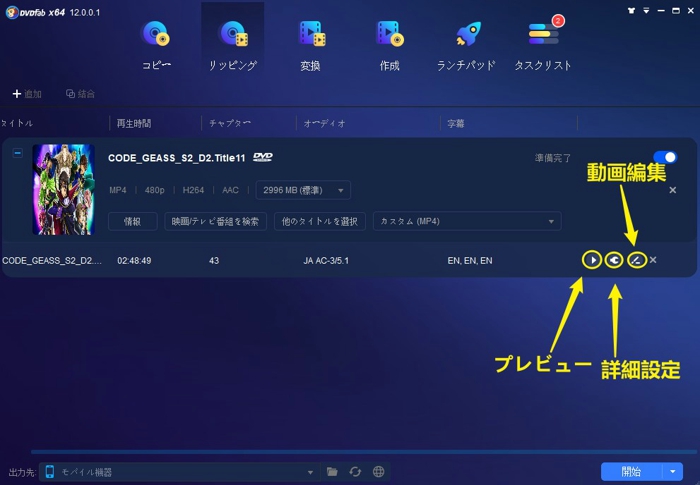Collapse the CODE_GEASS_S2_D2 source entry
This screenshot has height=485, width=700.
pos(18,154)
